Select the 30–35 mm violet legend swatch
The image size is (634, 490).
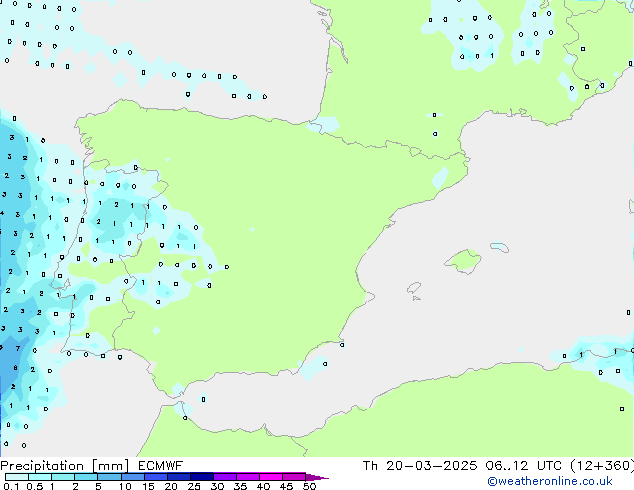click(x=224, y=477)
